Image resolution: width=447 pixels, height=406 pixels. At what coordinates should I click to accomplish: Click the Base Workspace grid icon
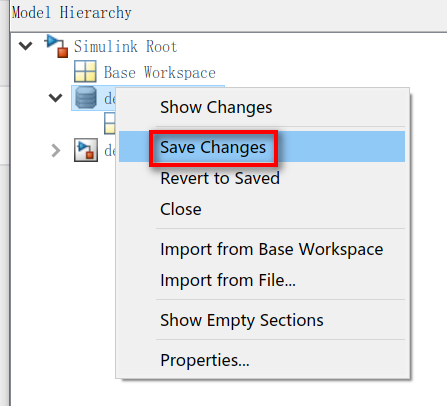(x=85, y=71)
